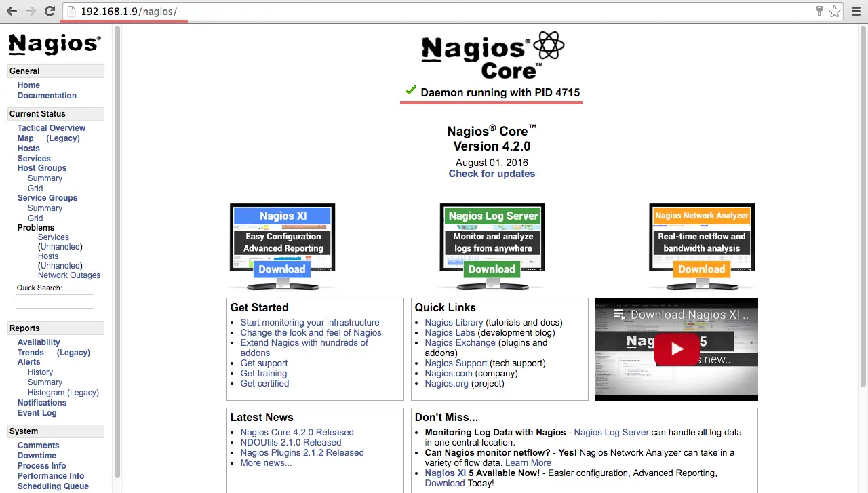
Task: Click the page icon in address bar
Action: 72,12
